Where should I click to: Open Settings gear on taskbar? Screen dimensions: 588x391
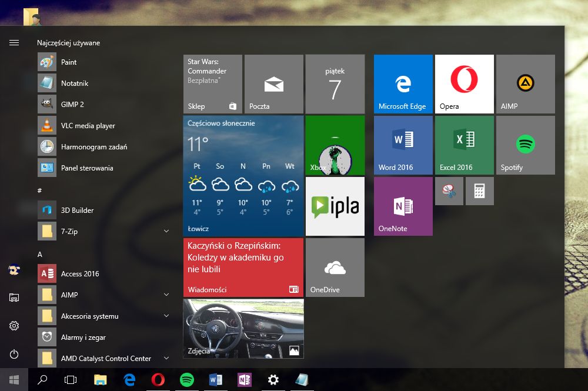coord(273,380)
